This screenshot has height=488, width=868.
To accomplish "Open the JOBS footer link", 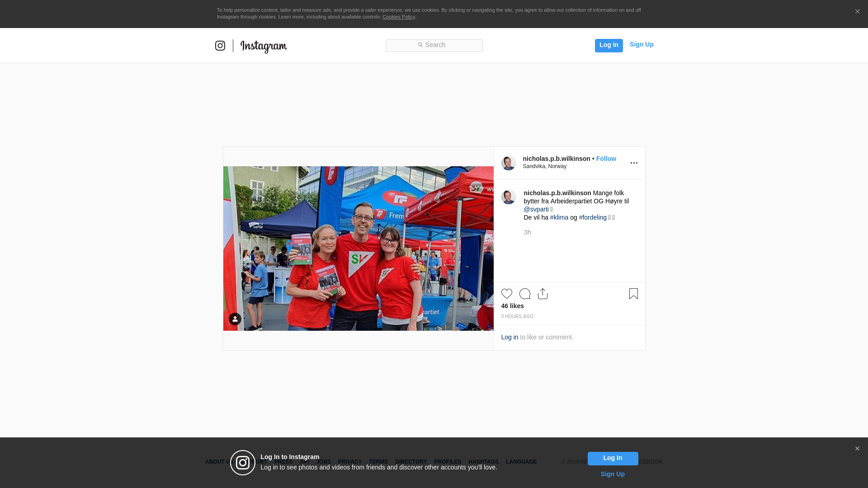I will [323, 462].
